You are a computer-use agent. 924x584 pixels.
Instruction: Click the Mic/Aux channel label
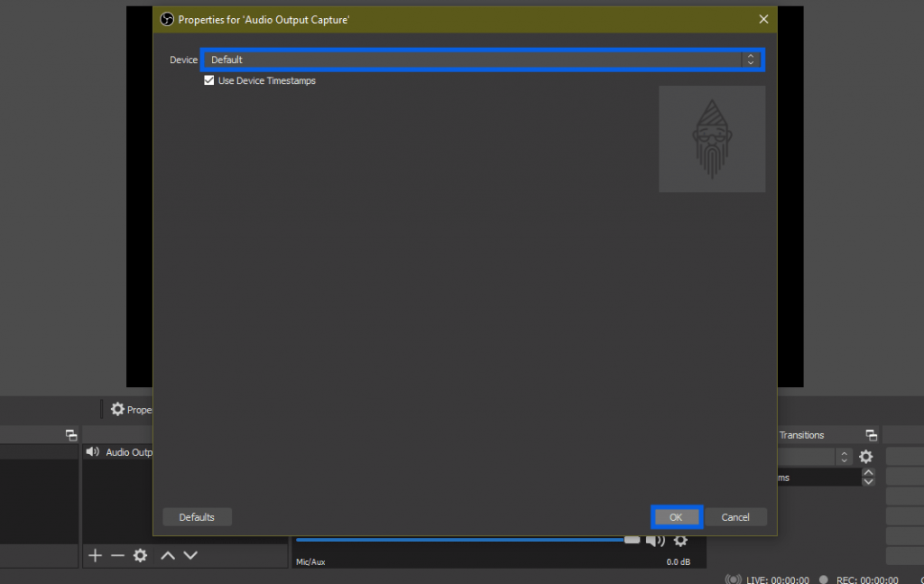coord(310,562)
